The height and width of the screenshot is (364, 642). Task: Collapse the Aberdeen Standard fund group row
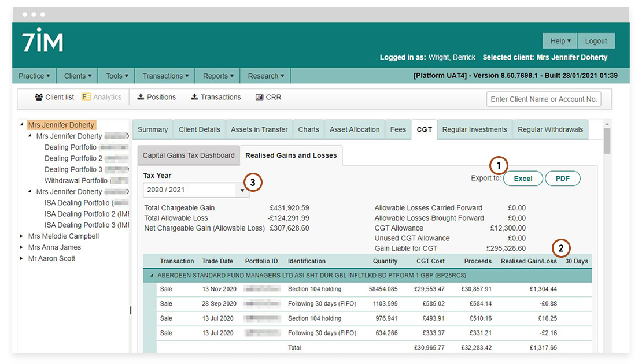pos(152,275)
